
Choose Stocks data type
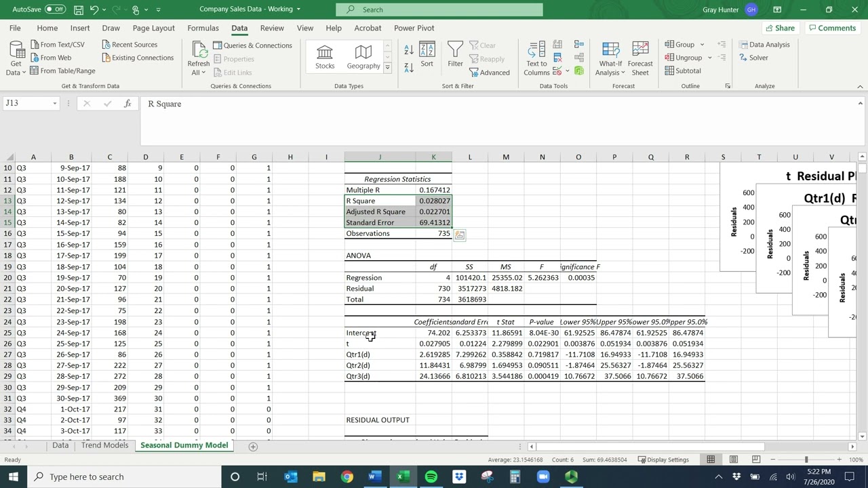[325, 58]
